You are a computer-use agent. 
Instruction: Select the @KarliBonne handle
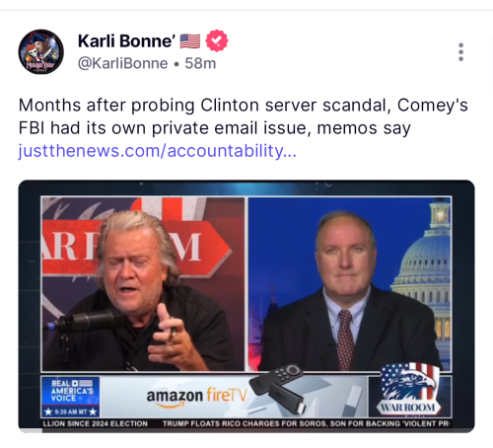122,63
